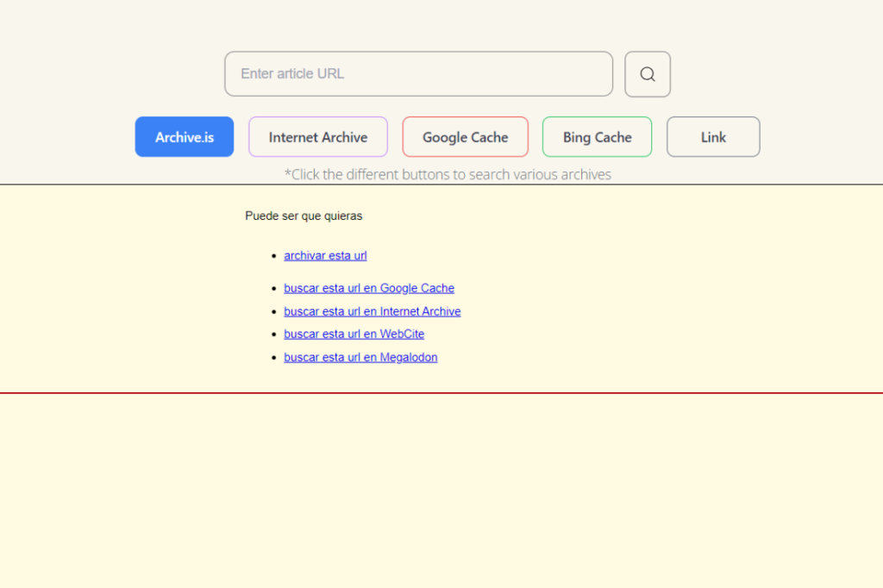
Task: Select the Archive.is button
Action: point(185,137)
